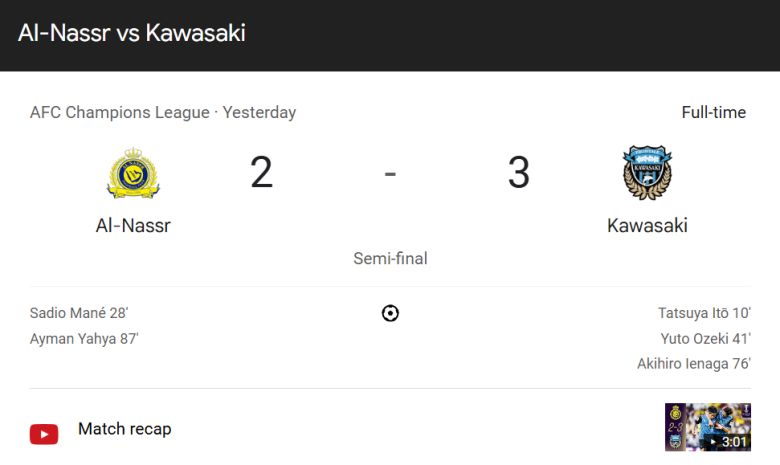Image resolution: width=780 pixels, height=465 pixels.
Task: Select the Kawasaki team name
Action: tap(647, 226)
